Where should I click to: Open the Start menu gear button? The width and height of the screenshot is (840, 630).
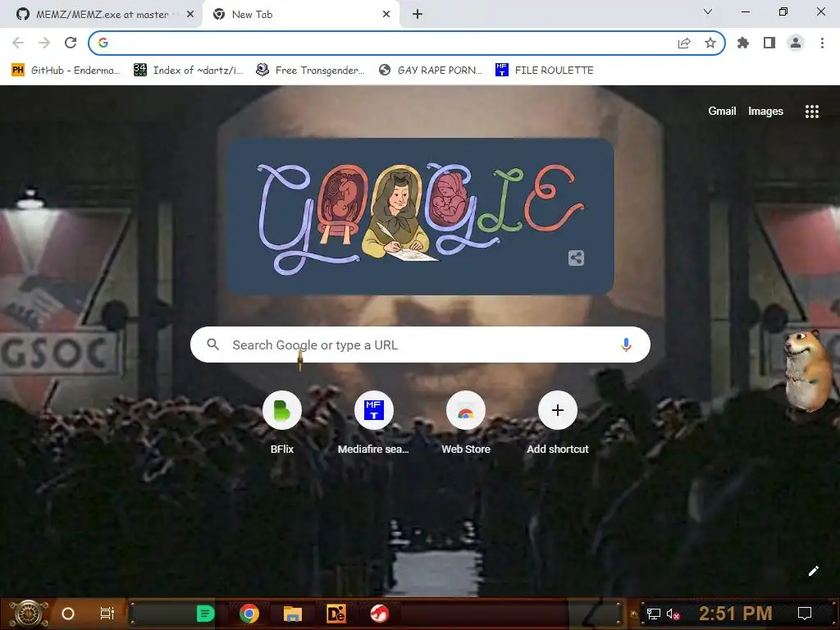pyautogui.click(x=29, y=614)
